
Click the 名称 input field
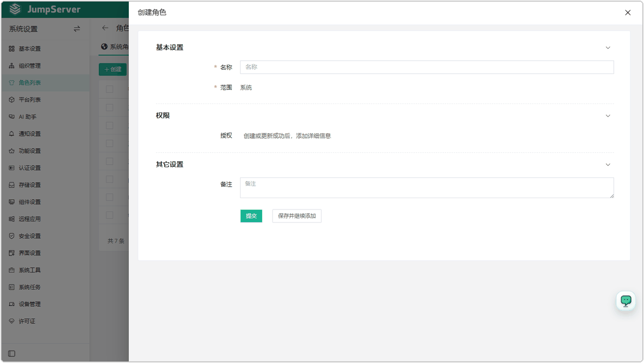point(427,67)
